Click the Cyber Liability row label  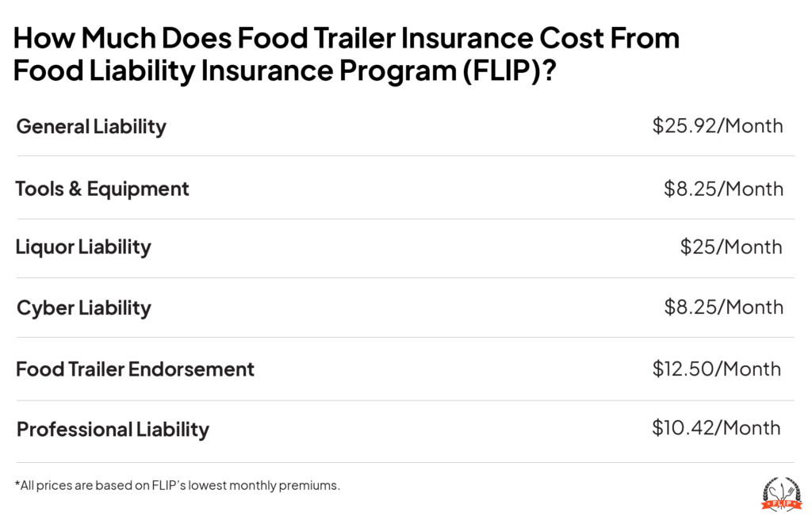83,308
